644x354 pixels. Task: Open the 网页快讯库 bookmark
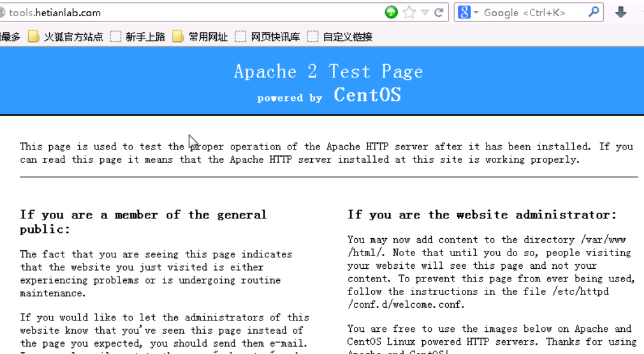[x=267, y=37]
